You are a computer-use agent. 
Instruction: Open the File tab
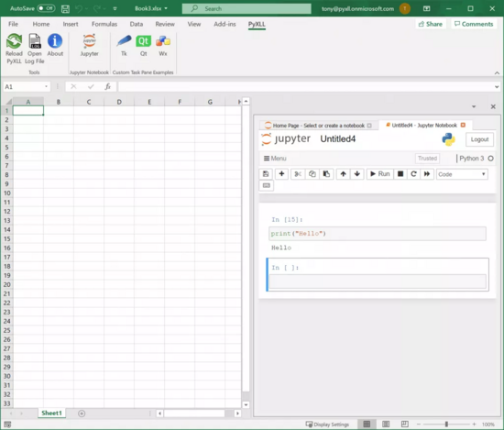click(13, 24)
